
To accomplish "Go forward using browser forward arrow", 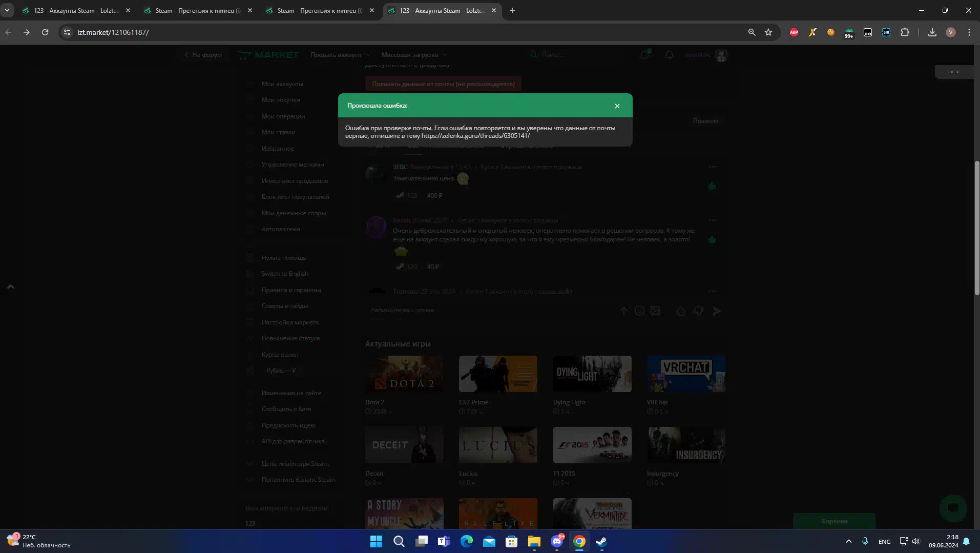I will pos(27,32).
